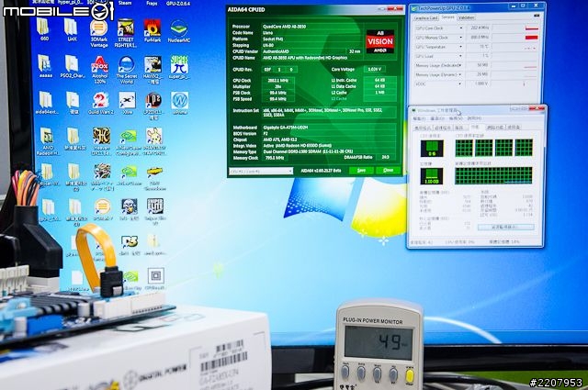
Task: Launch The Secret World shortcut
Action: [127, 70]
